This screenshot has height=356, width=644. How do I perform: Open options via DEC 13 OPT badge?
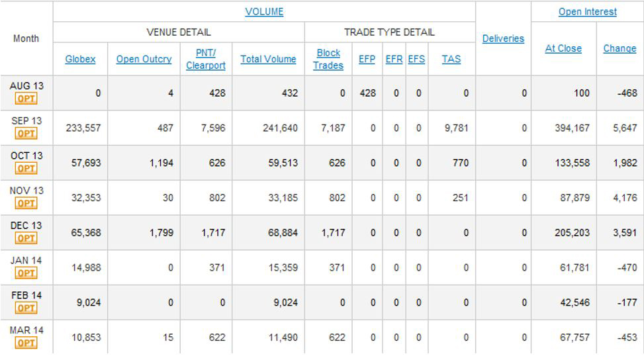click(26, 238)
